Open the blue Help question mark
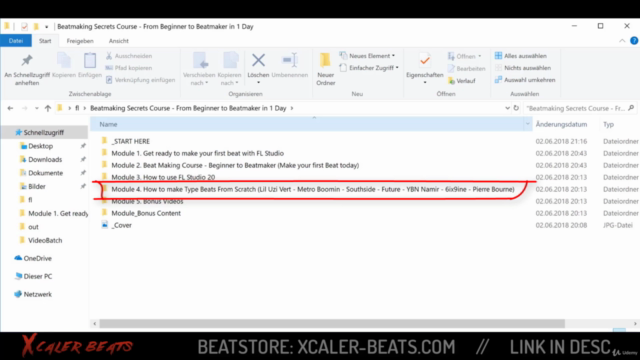The image size is (640, 360). click(x=634, y=40)
